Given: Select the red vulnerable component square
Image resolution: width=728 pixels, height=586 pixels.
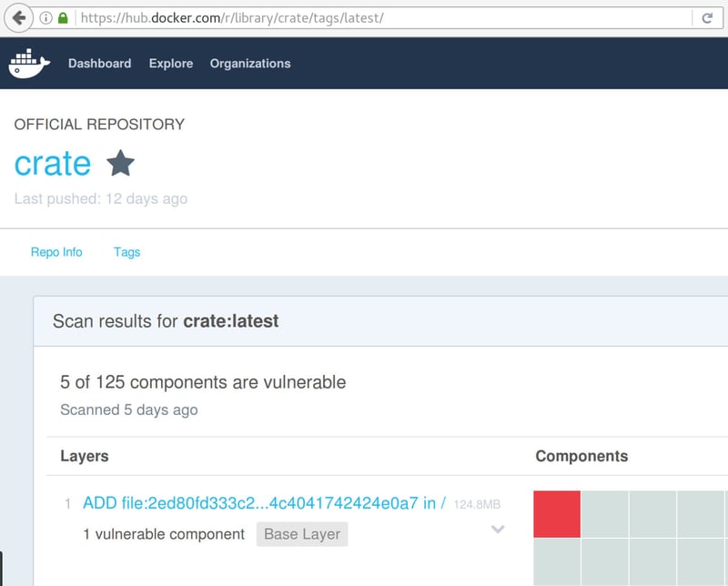Looking at the screenshot, I should click(557, 514).
